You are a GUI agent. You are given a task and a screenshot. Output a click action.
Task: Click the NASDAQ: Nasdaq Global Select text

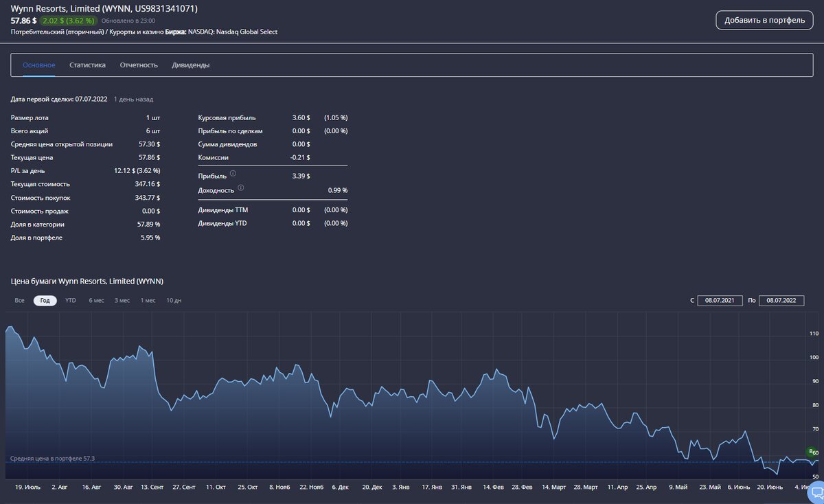(x=233, y=32)
